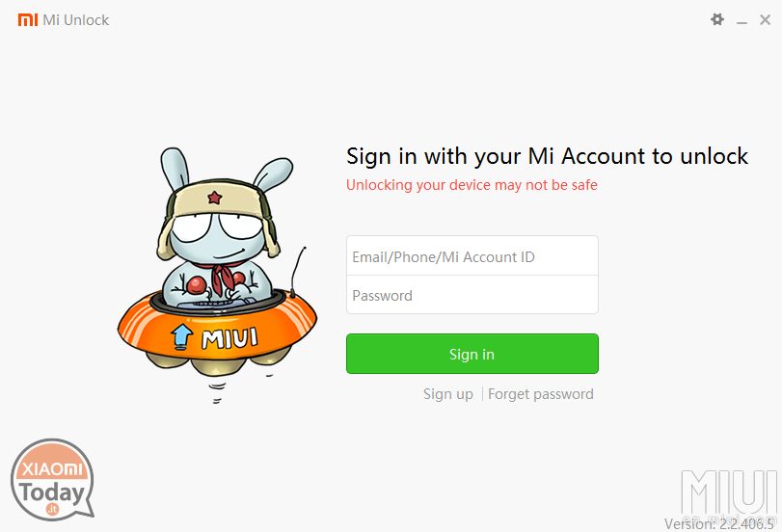Click the Version 2.2.406.5 label

(719, 523)
